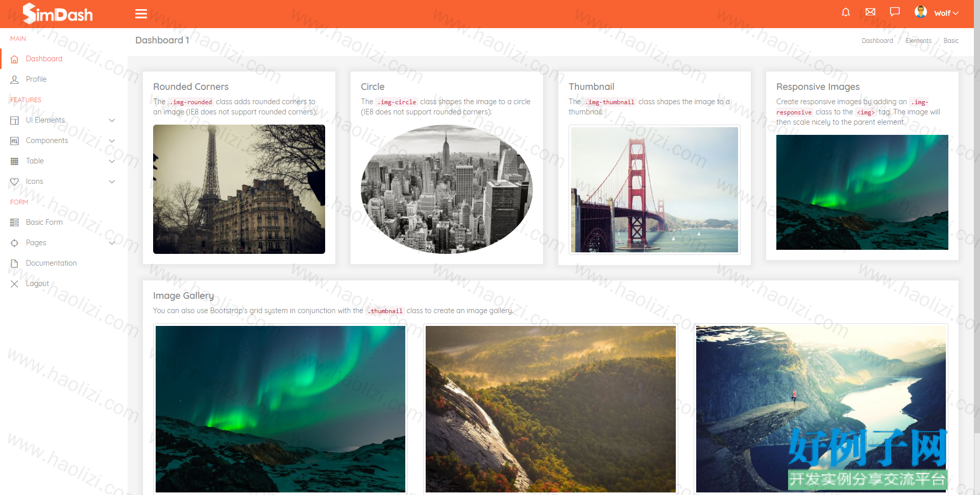Select Icons menu item
The width and height of the screenshot is (980, 495).
35,181
